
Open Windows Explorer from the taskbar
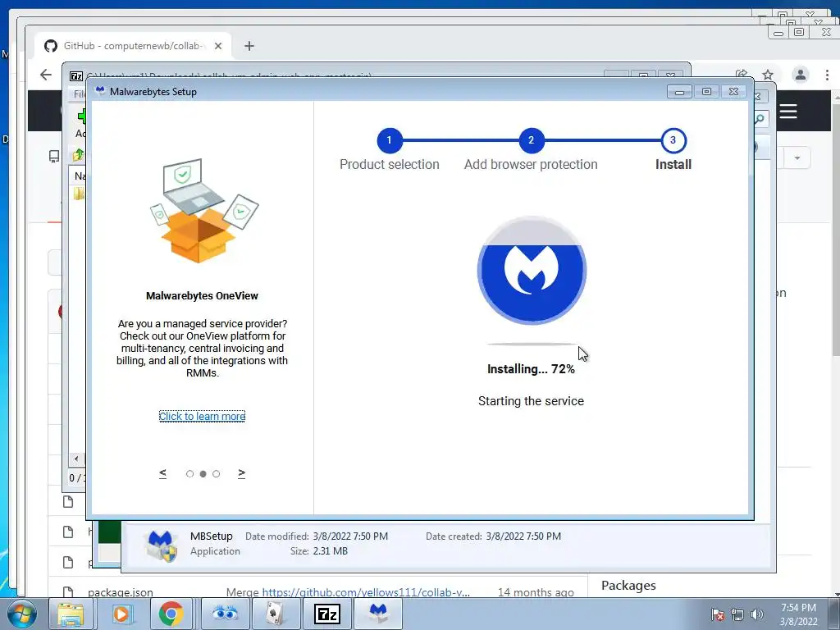click(71, 614)
